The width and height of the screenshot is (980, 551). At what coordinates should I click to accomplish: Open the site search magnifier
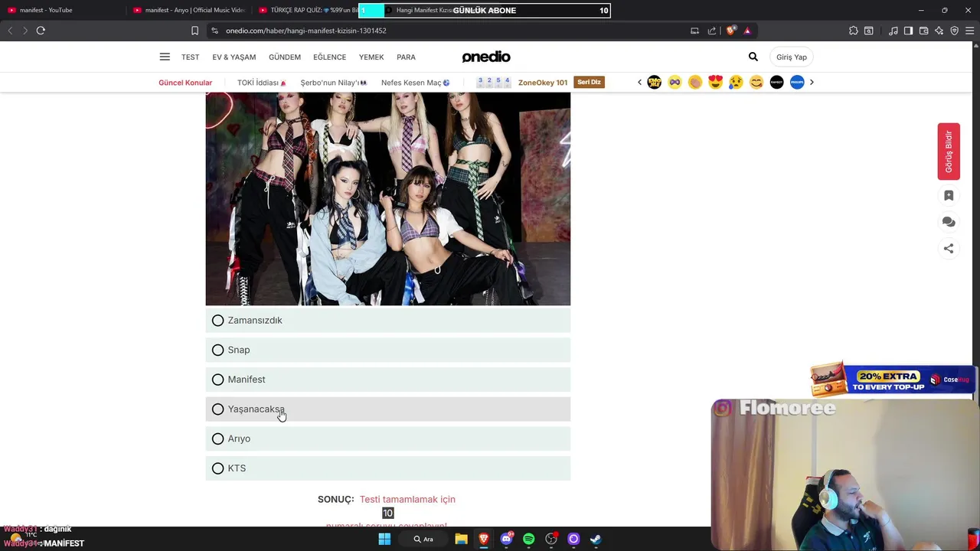(x=753, y=57)
